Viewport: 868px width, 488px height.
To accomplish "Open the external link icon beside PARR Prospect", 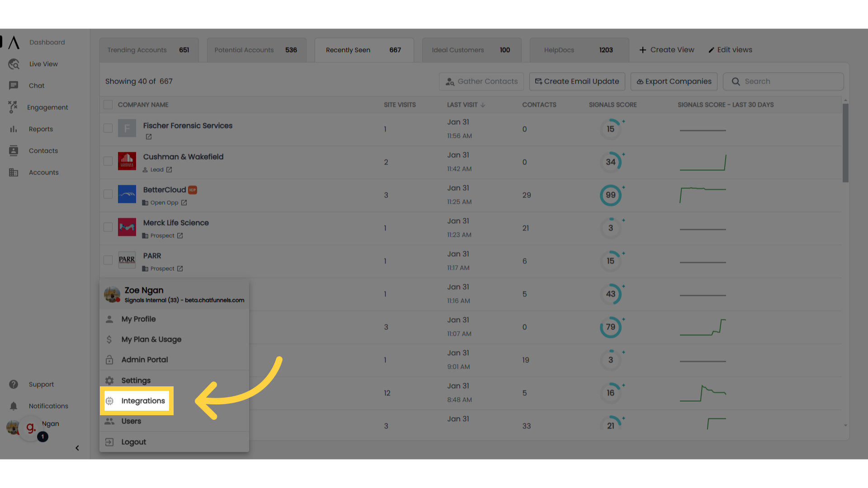I will tap(180, 269).
